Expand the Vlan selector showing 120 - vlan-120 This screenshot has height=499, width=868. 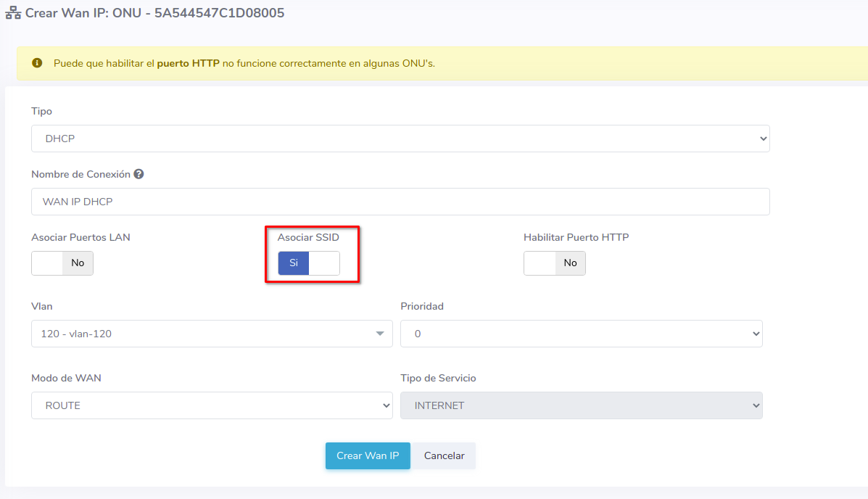click(x=212, y=334)
